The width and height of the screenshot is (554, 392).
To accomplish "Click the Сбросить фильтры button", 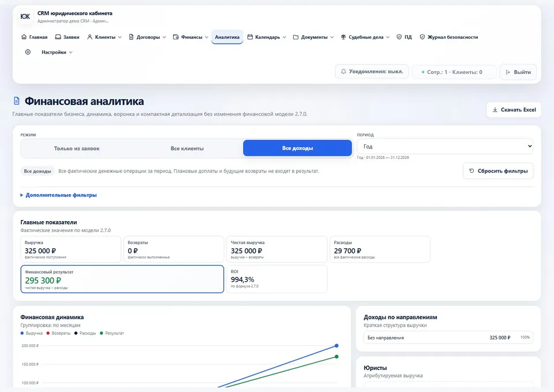I will coord(498,171).
